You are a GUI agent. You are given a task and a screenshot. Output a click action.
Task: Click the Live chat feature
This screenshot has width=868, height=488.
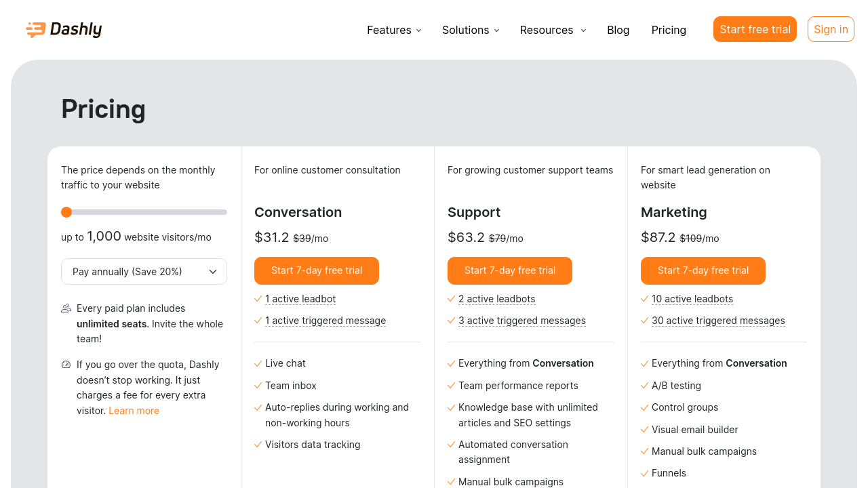click(x=285, y=363)
